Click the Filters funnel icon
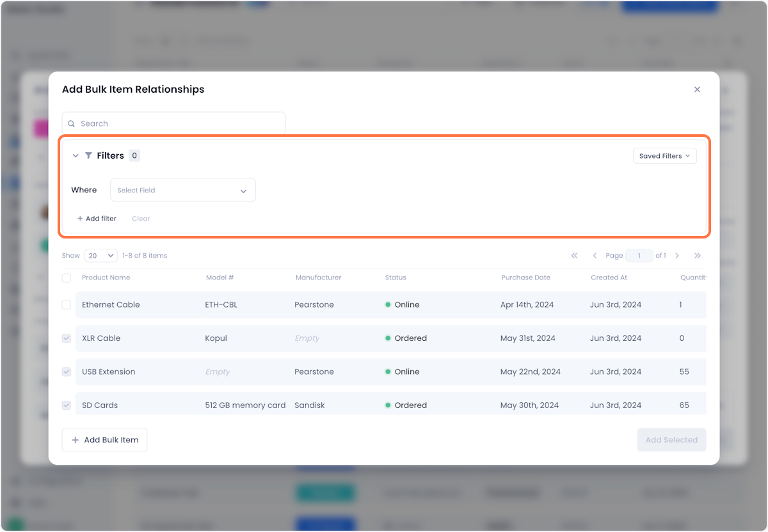 point(89,155)
